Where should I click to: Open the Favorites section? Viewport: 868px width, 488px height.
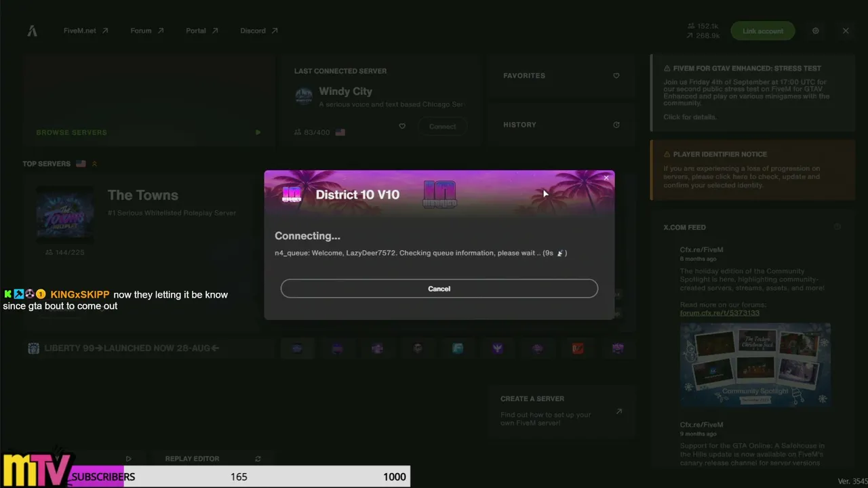(x=561, y=75)
